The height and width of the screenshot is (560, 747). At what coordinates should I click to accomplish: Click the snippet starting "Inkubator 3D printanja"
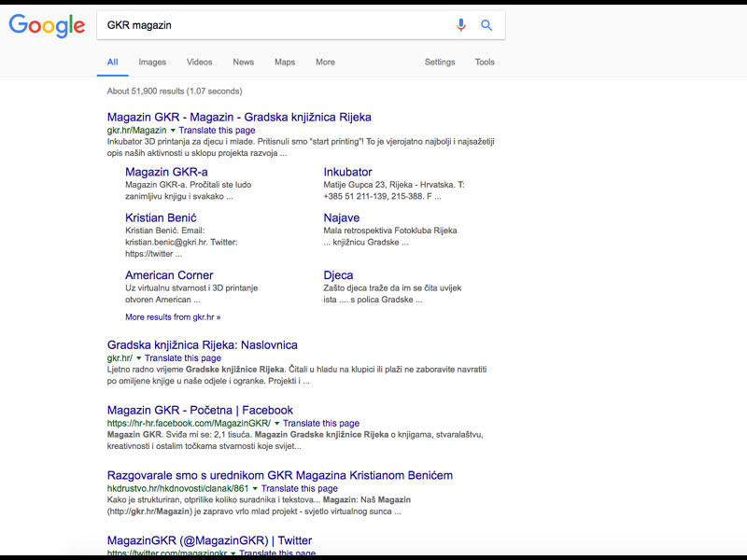301,147
